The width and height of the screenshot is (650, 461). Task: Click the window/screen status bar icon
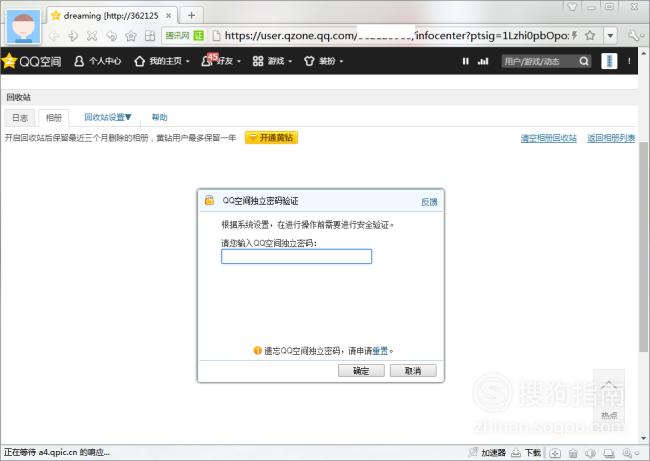[x=609, y=453]
